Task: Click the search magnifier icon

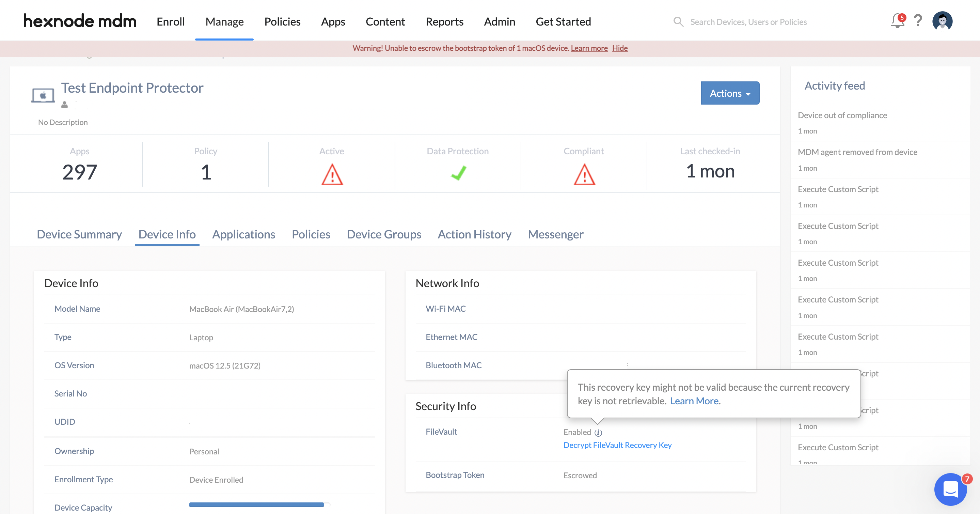Action: 678,22
